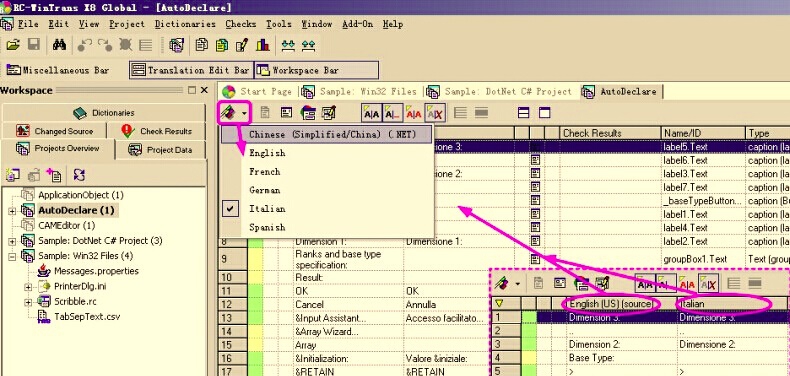Screen dimensions: 790x376
Task: Open the Dictionaries menu
Action: 185,24
